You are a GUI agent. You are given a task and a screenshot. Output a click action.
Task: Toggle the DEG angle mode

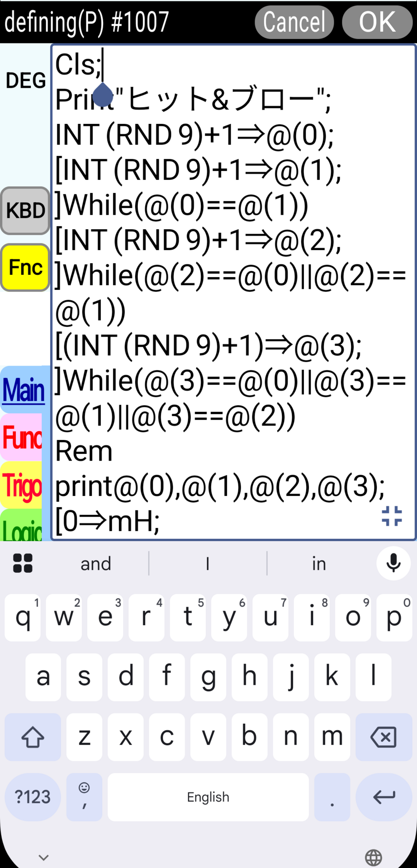pyautogui.click(x=25, y=81)
